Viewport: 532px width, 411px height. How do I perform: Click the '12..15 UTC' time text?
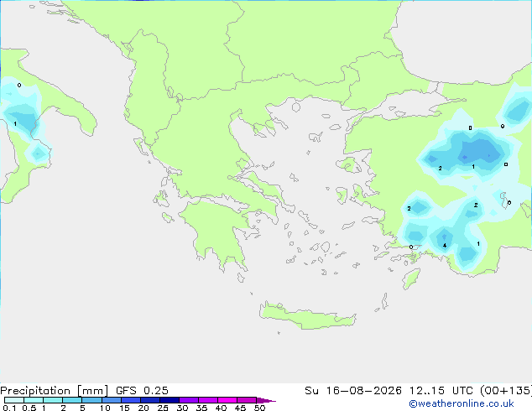point(441,391)
